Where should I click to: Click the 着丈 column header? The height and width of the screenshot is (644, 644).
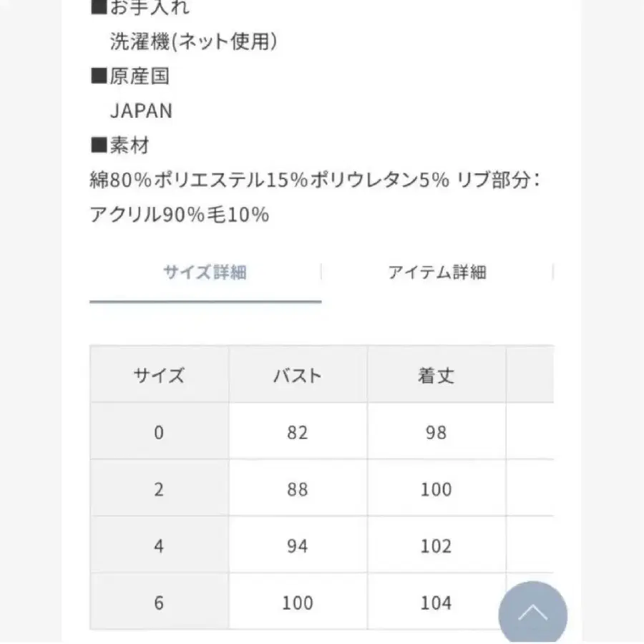tap(436, 375)
